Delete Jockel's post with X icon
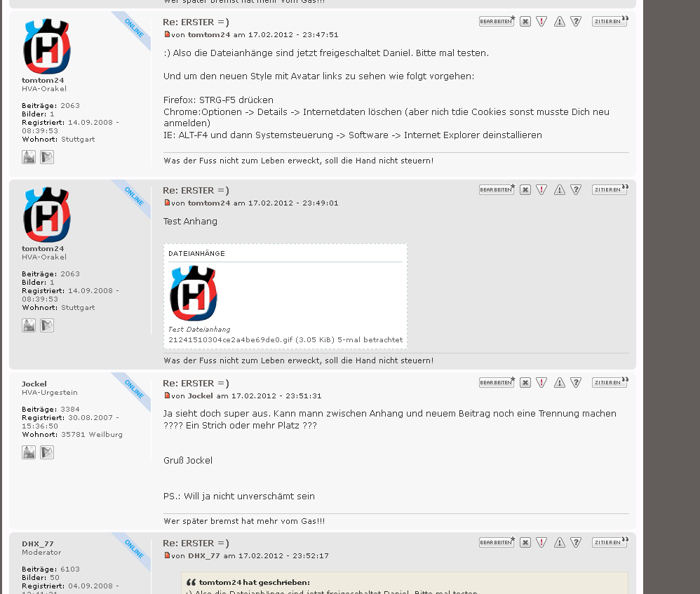Screen dimensions: 700x594 [x=525, y=382]
